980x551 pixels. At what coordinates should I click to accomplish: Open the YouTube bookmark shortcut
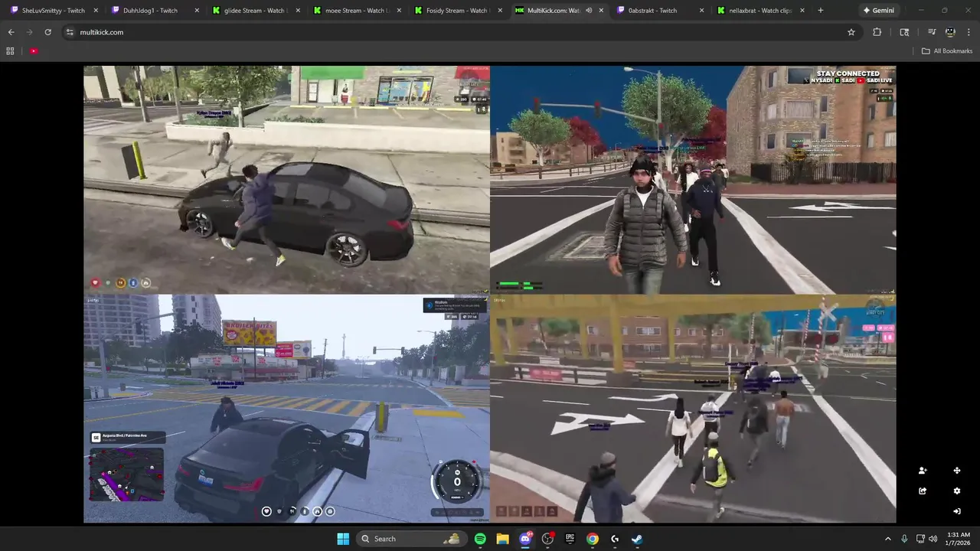click(x=34, y=51)
